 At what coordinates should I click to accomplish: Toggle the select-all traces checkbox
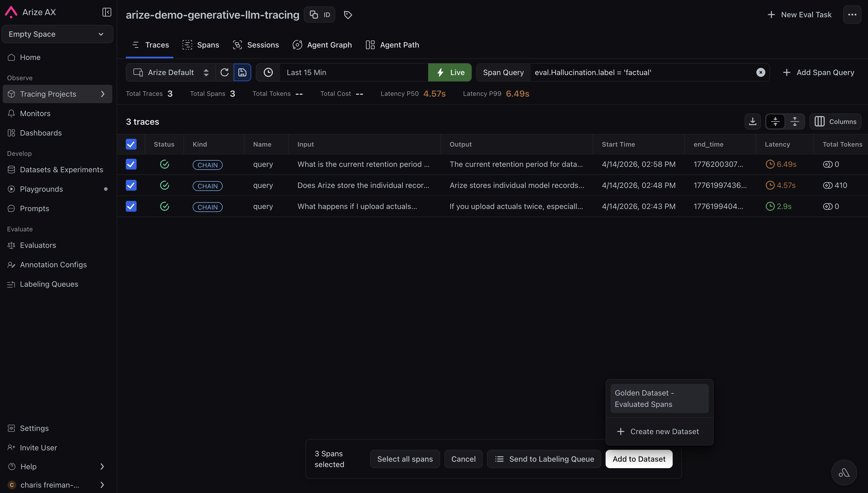(x=131, y=144)
